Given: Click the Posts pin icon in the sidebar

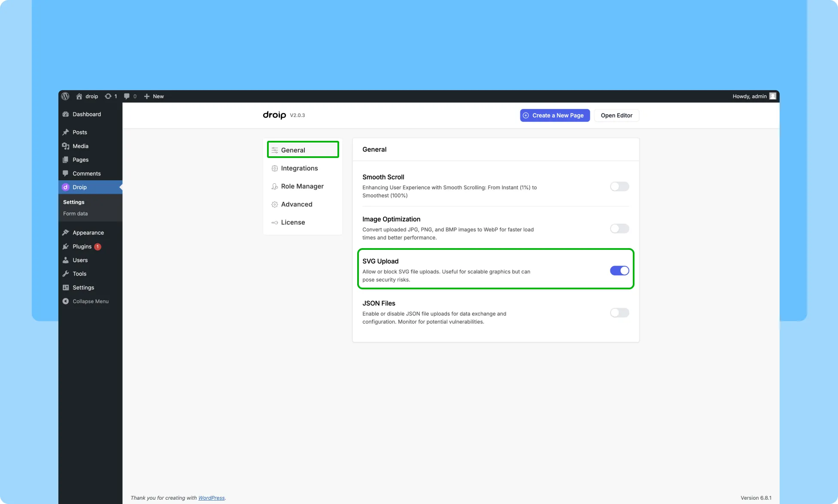Looking at the screenshot, I should point(66,132).
